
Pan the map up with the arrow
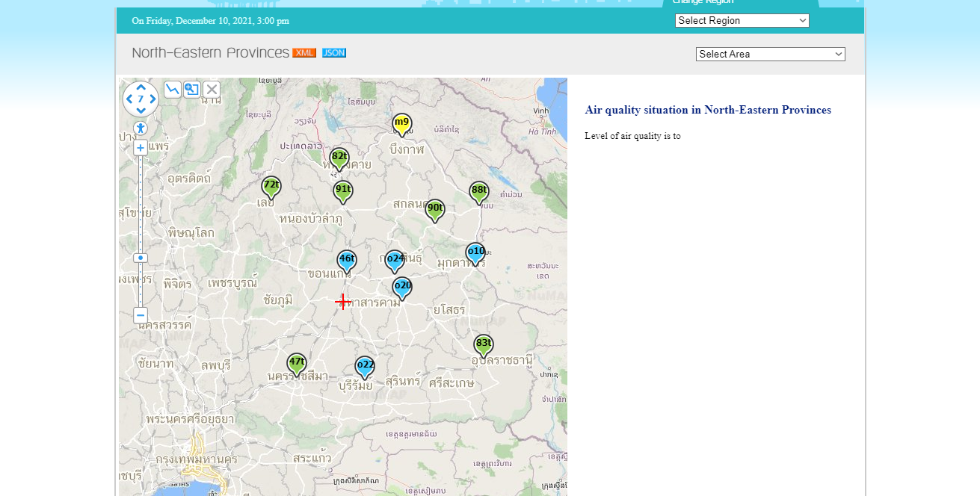[x=141, y=87]
